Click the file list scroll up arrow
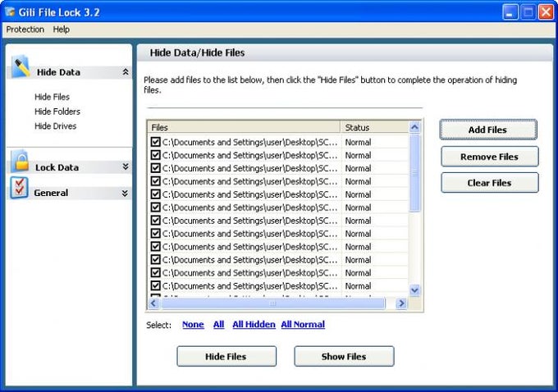 414,127
